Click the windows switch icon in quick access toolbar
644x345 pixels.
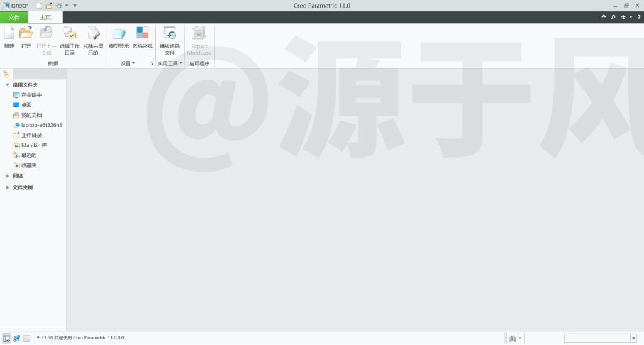58,6
